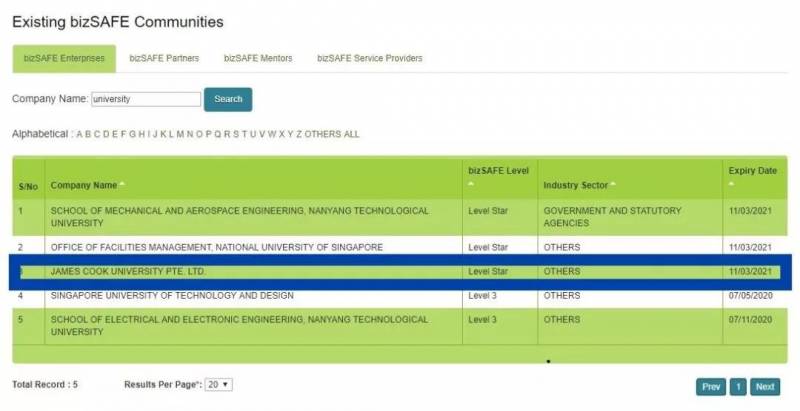The height and width of the screenshot is (411, 800).
Task: Click the Company Name search field
Action: pos(145,100)
